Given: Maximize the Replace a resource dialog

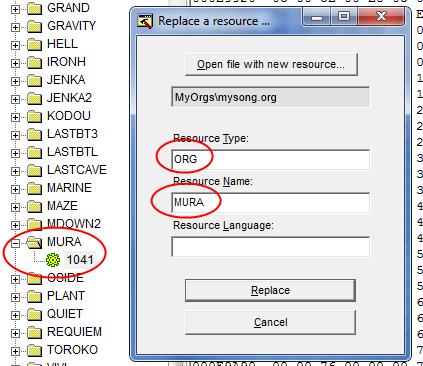Looking at the screenshot, I should tap(344, 17).
